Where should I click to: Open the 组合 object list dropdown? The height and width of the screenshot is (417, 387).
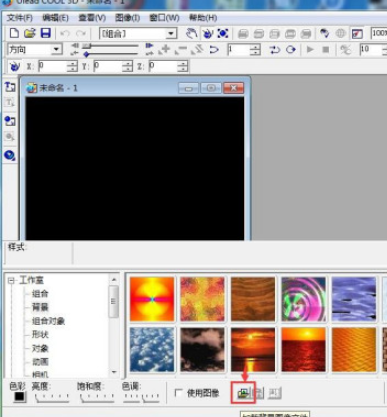(x=171, y=33)
